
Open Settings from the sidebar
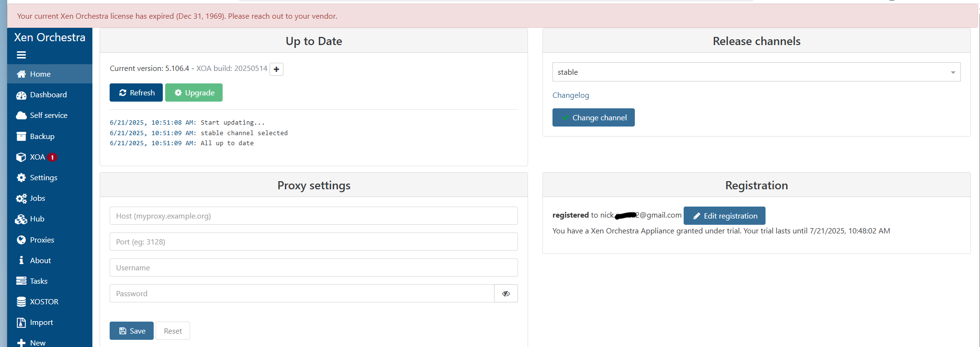(x=50, y=177)
